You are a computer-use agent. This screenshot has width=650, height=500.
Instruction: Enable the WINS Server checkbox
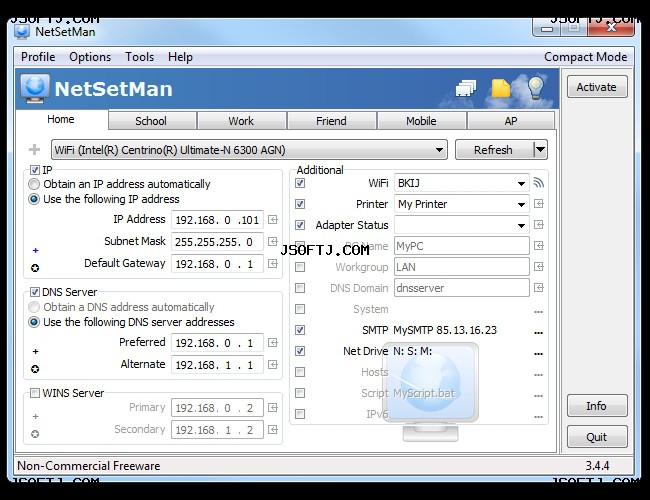coord(35,393)
